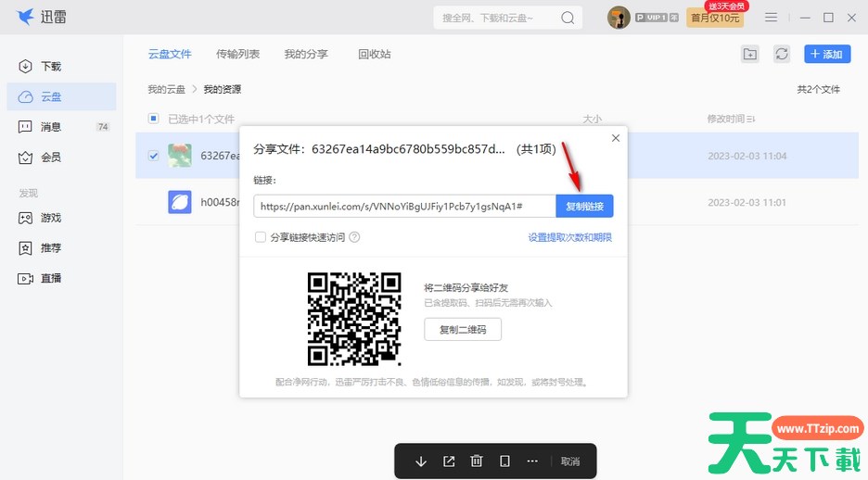The image size is (868, 480).
Task: Switch to the 传输列表 tab
Action: coord(237,55)
